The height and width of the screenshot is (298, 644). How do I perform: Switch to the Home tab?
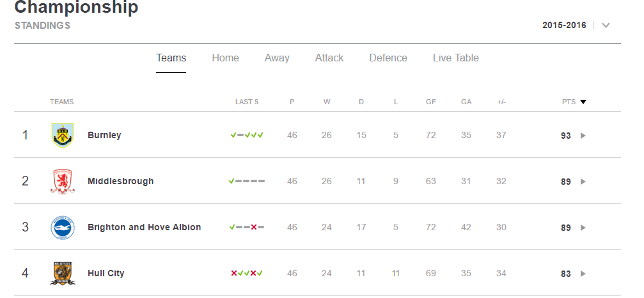(225, 58)
